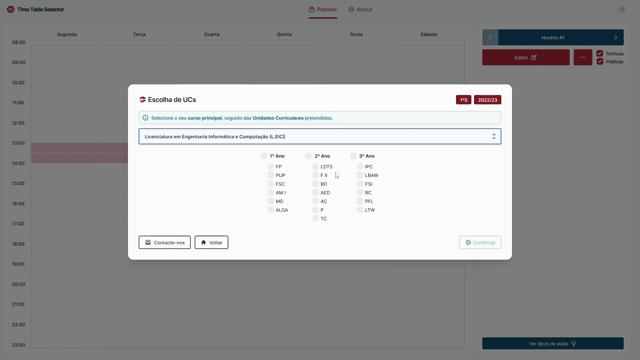Select the AED course checkbox
640x360 pixels.
click(x=315, y=192)
